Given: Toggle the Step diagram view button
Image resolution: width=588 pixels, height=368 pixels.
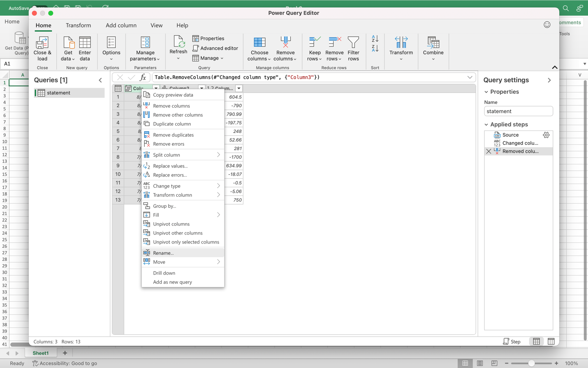Looking at the screenshot, I should (x=512, y=342).
